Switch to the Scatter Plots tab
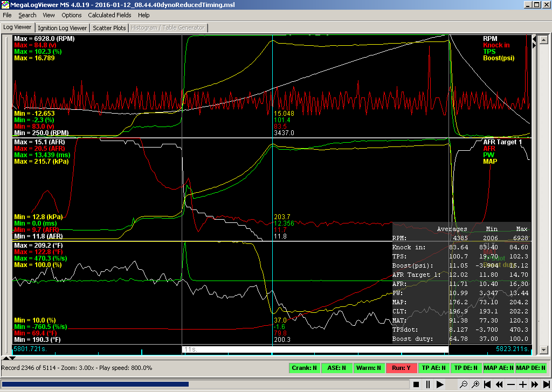This screenshot has height=392, width=552. point(109,27)
